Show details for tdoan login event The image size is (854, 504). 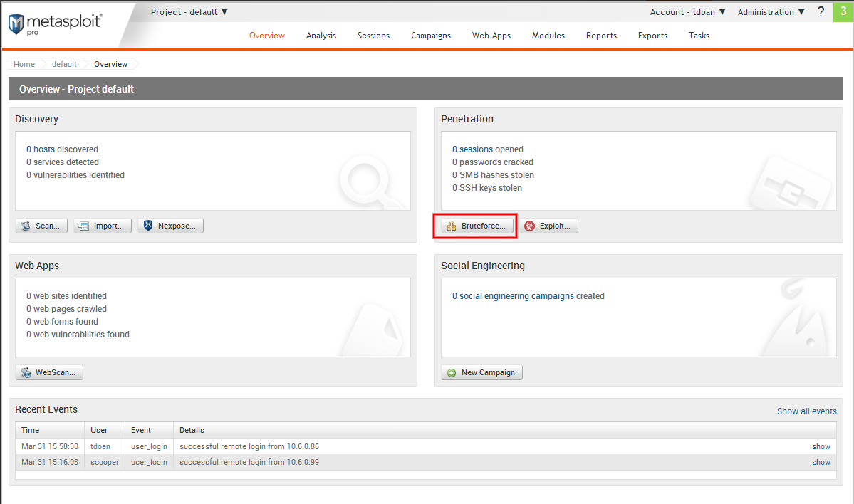821,447
